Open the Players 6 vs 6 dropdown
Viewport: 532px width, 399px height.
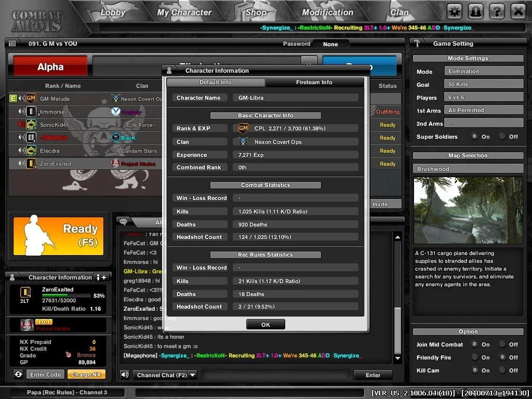point(484,97)
